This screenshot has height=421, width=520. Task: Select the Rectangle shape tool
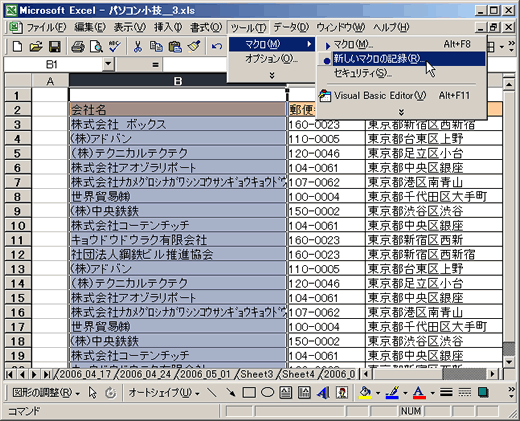pyautogui.click(x=249, y=393)
